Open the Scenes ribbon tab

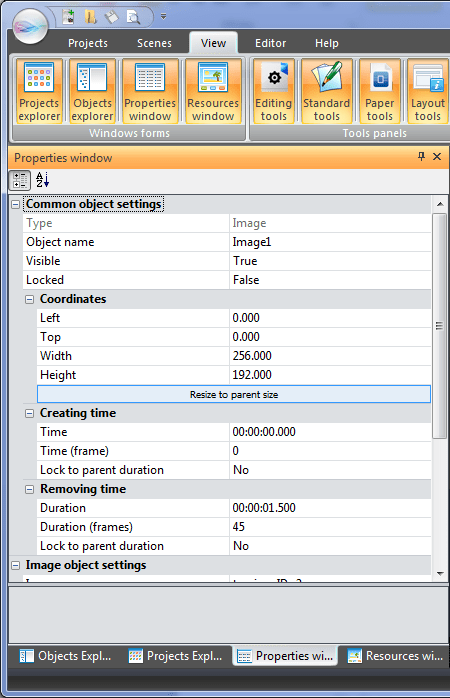click(x=154, y=43)
